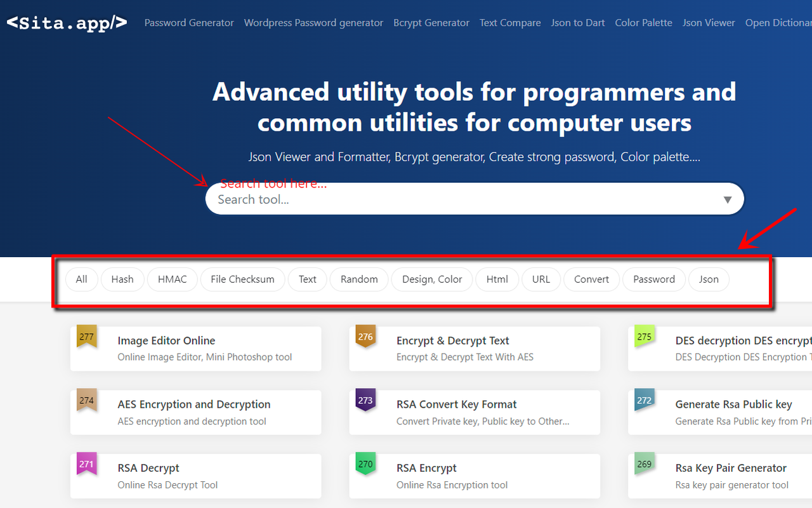
Task: Filter tools by Design, Color
Action: click(x=432, y=279)
